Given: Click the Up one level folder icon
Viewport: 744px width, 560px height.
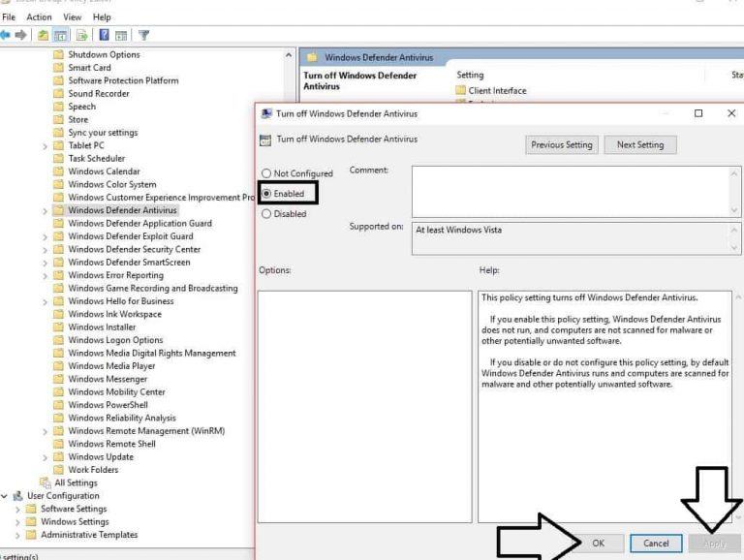Looking at the screenshot, I should (43, 36).
